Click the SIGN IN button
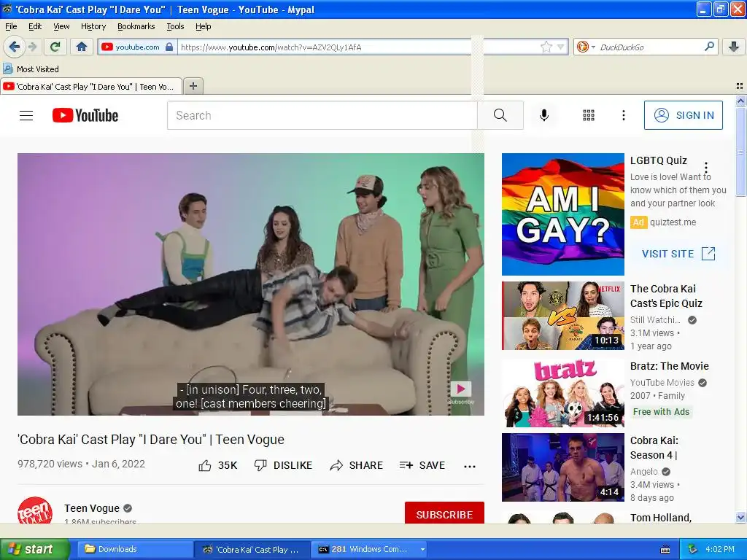The height and width of the screenshot is (560, 747). (x=683, y=115)
